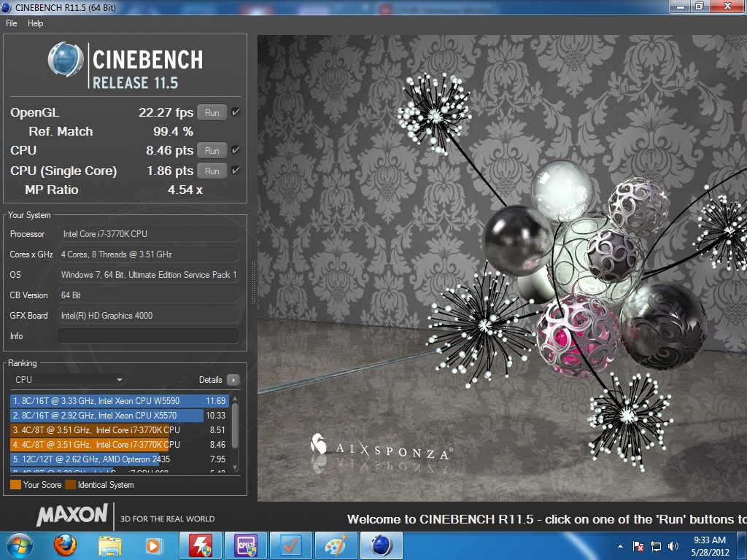Open Windows Explorer from the taskbar
747x560 pixels.
109,545
